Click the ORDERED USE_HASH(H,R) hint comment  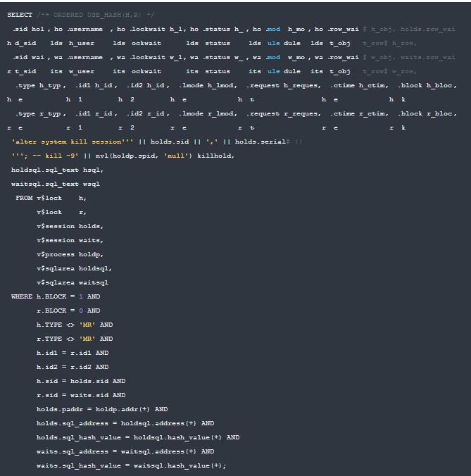[x=99, y=15]
